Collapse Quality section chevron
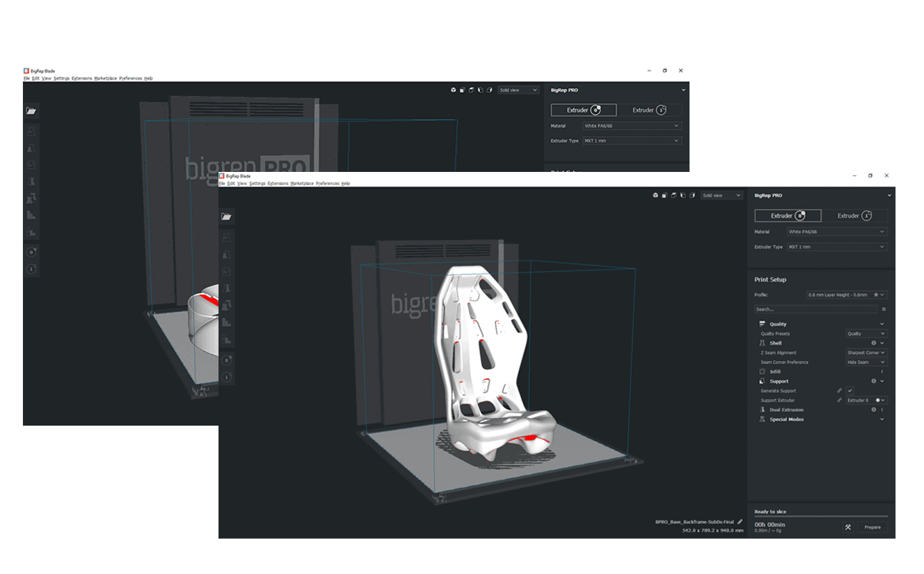The width and height of the screenshot is (924, 574). pos(882,324)
